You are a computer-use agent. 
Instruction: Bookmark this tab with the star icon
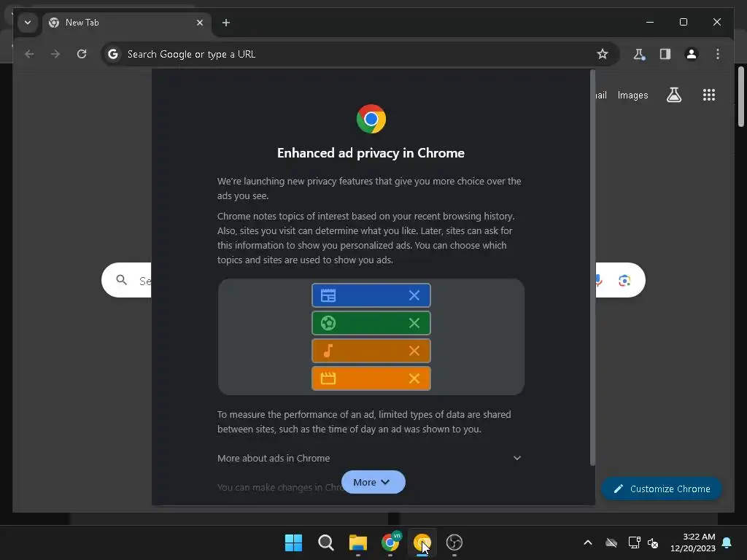pyautogui.click(x=602, y=54)
